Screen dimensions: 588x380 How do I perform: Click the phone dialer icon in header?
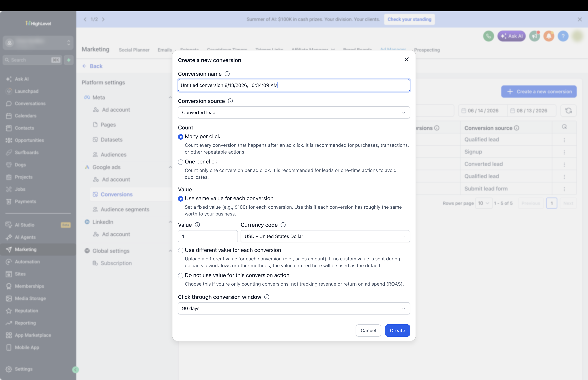488,36
